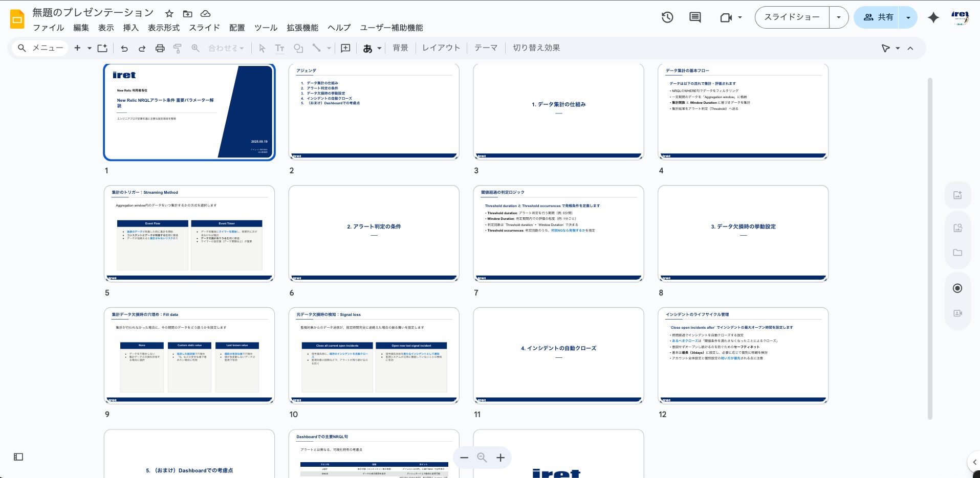The width and height of the screenshot is (980, 478).
Task: Open the 背景 background button
Action: click(x=400, y=48)
